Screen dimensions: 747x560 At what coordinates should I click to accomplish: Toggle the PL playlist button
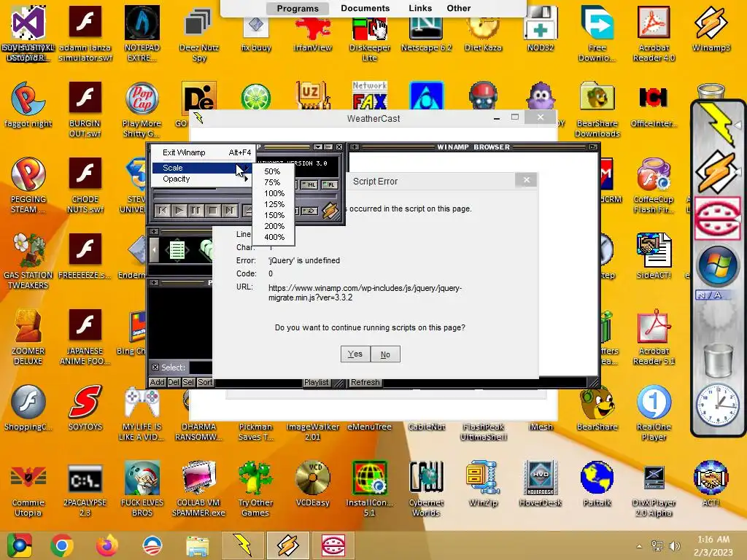click(x=329, y=184)
